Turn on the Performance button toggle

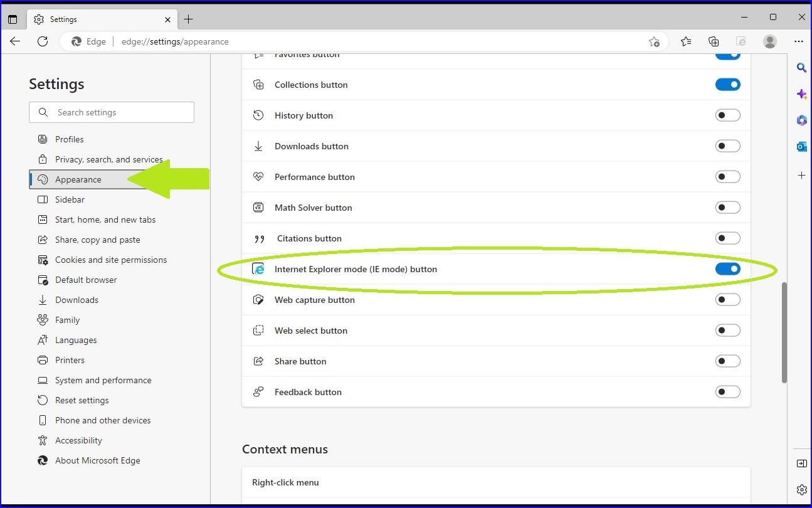pos(728,177)
